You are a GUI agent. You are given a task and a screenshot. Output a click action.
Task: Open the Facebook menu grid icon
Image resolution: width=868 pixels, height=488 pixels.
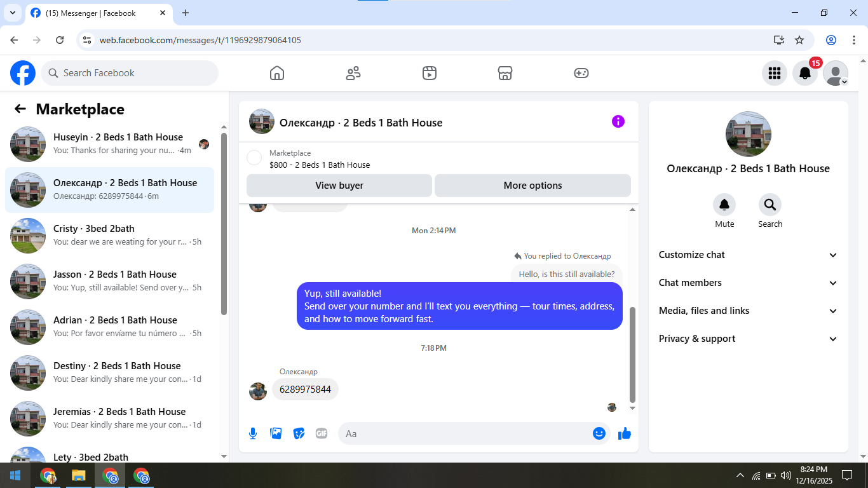point(775,73)
